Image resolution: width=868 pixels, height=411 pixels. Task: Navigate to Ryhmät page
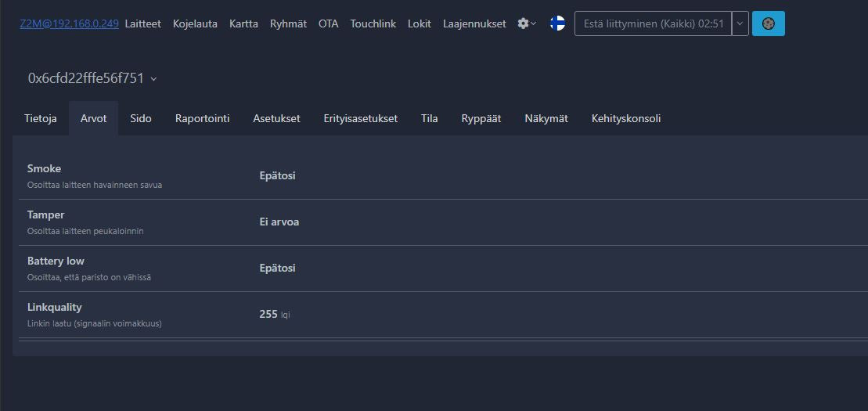point(288,23)
